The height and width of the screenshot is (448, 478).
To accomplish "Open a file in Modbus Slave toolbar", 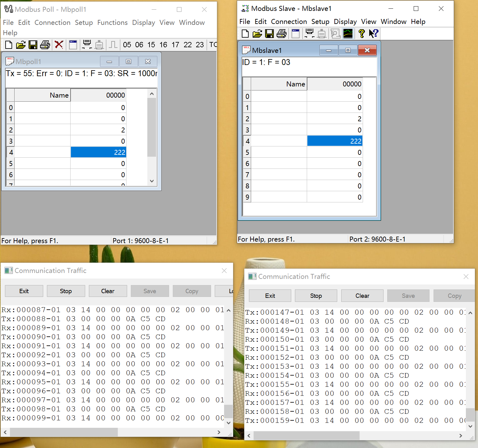I will point(257,34).
